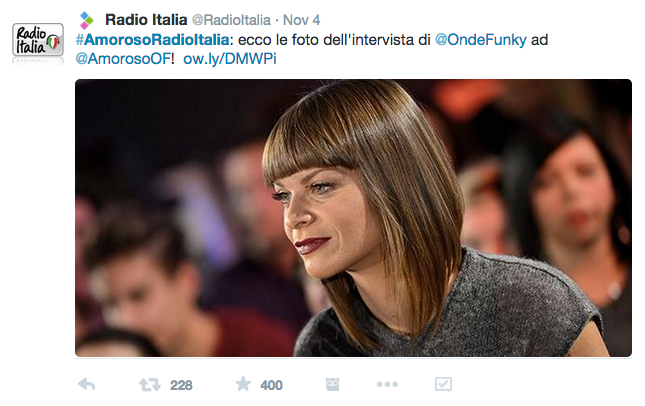
Task: Open the ow.ly/DMWPi short link
Action: tap(230, 59)
